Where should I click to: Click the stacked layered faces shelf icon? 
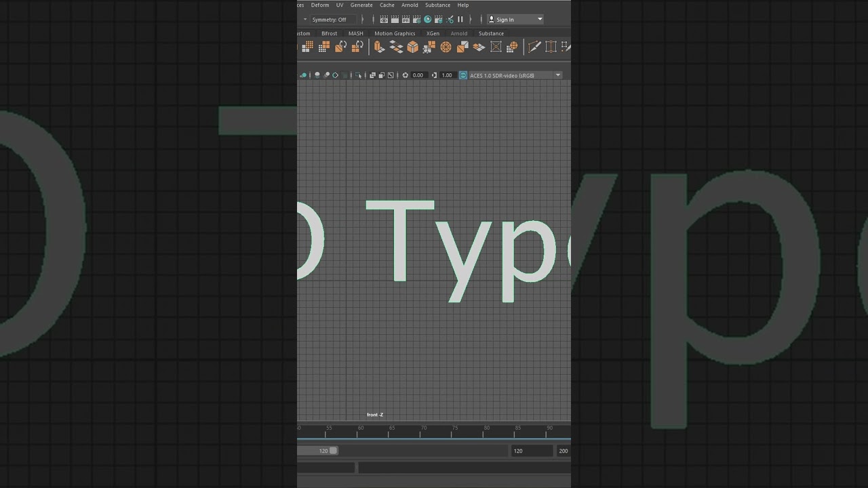click(479, 47)
